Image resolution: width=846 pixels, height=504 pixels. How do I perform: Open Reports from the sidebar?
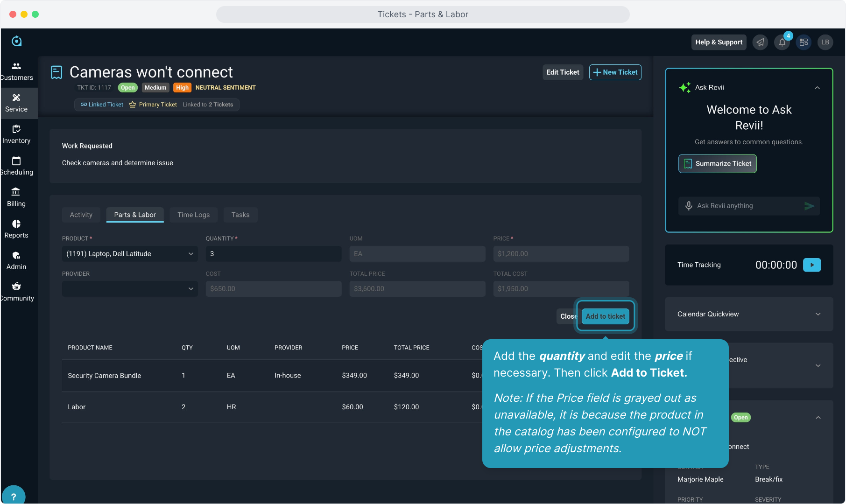pyautogui.click(x=16, y=229)
